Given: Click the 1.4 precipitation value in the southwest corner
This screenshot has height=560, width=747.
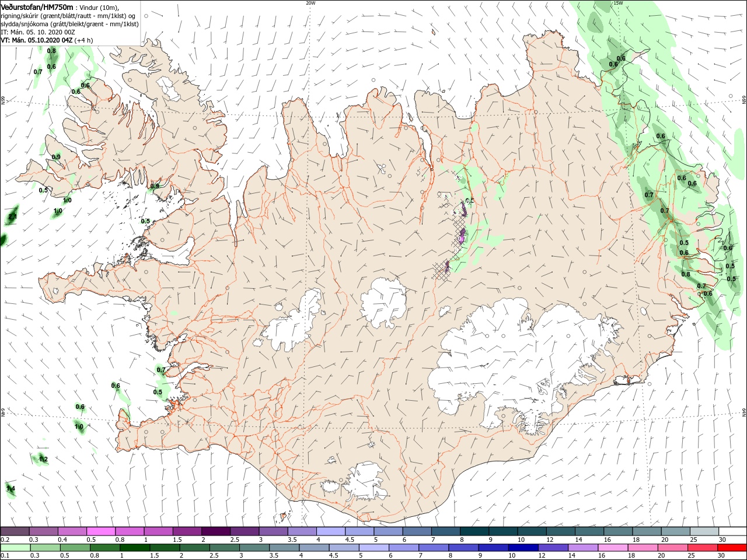Looking at the screenshot, I should pyautogui.click(x=10, y=489).
